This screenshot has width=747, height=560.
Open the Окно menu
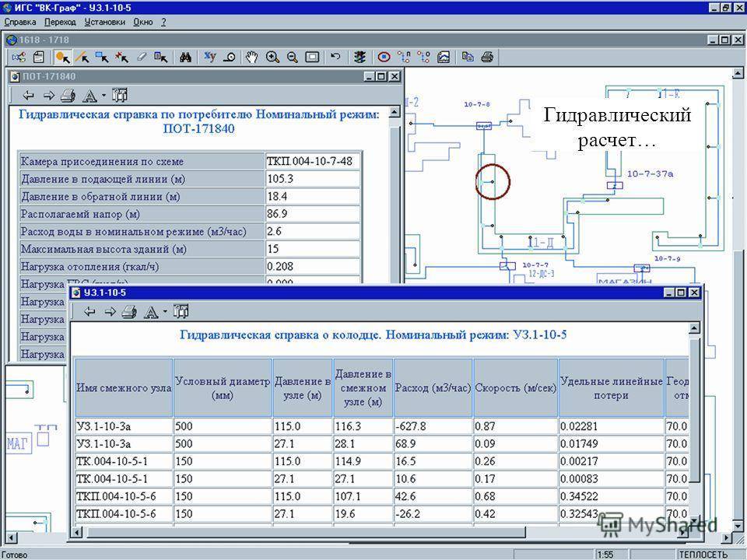pyautogui.click(x=143, y=22)
